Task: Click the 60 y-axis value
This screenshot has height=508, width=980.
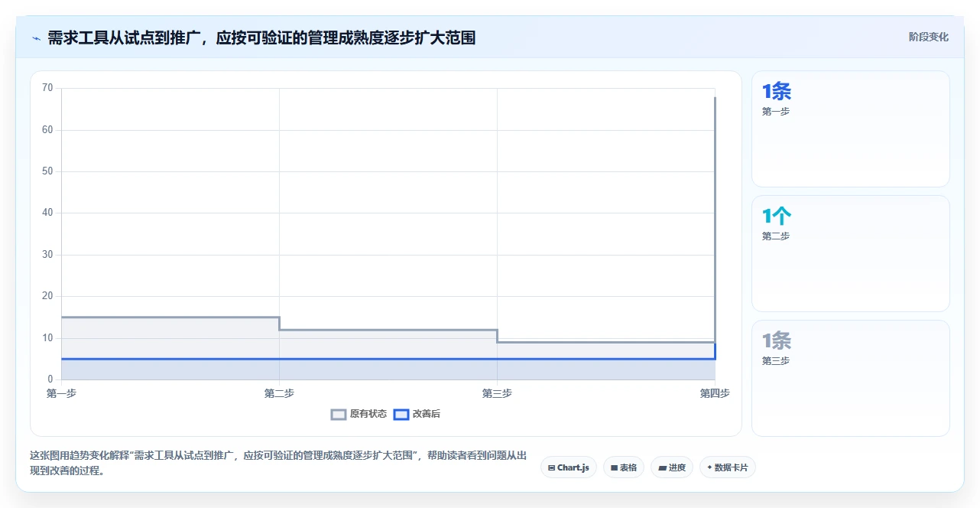Action: 47,129
